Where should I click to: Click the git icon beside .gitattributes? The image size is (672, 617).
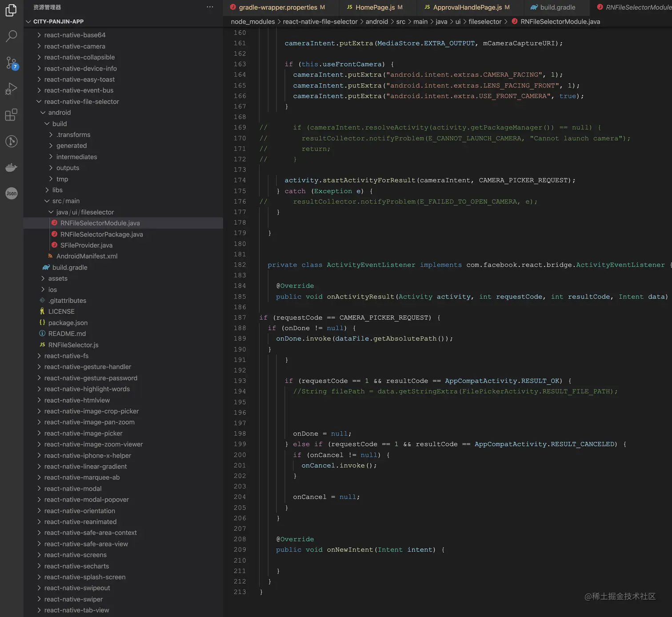coord(42,300)
